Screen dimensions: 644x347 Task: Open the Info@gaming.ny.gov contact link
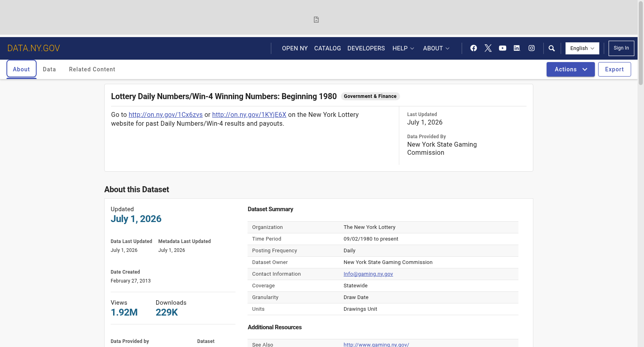(368, 274)
